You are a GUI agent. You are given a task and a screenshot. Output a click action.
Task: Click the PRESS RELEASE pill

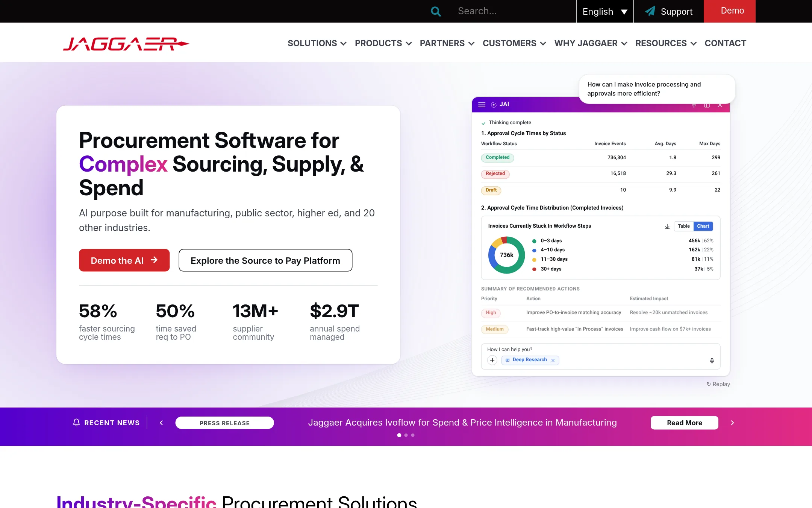click(x=224, y=423)
